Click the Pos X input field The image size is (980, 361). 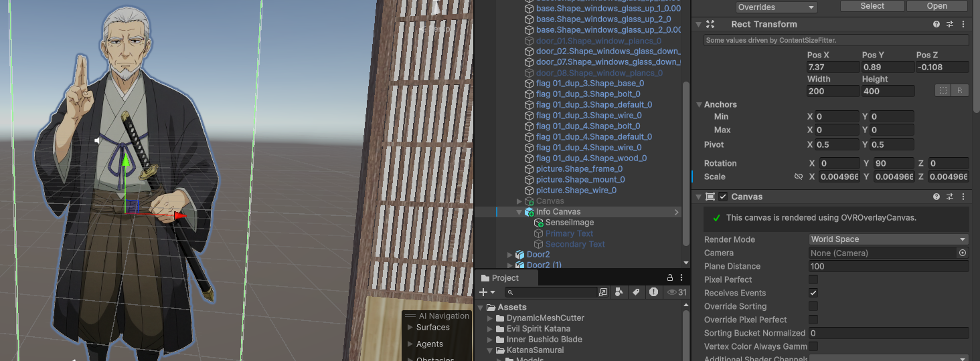pos(833,67)
